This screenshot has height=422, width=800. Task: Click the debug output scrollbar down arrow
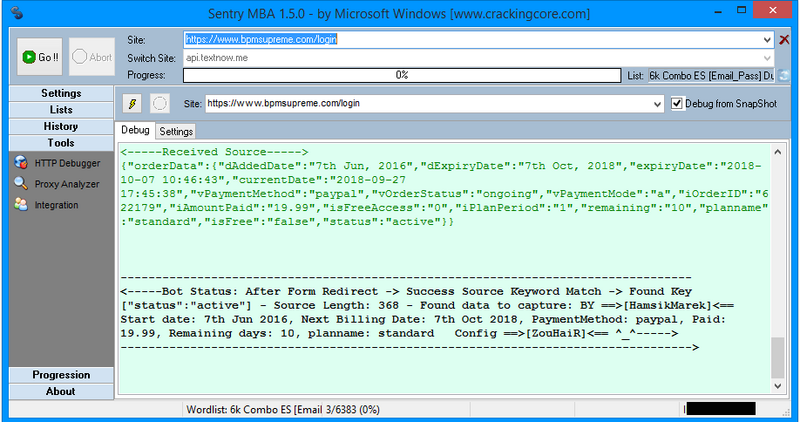coord(778,386)
